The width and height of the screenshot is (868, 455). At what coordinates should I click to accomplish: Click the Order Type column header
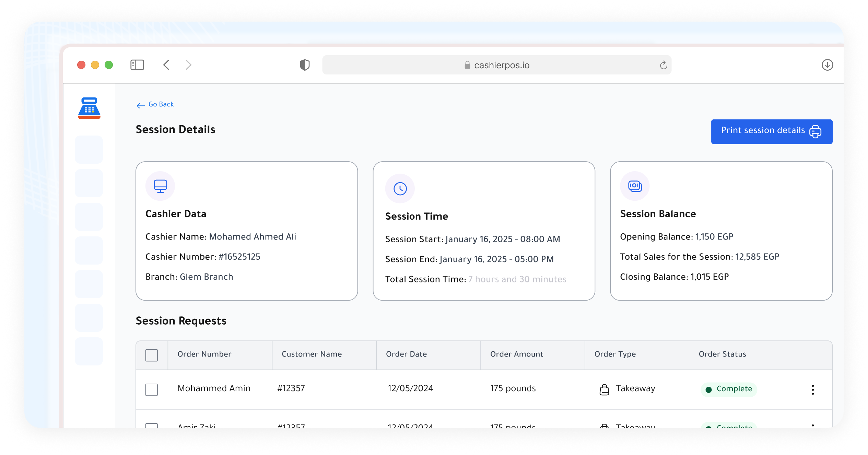[x=615, y=354]
